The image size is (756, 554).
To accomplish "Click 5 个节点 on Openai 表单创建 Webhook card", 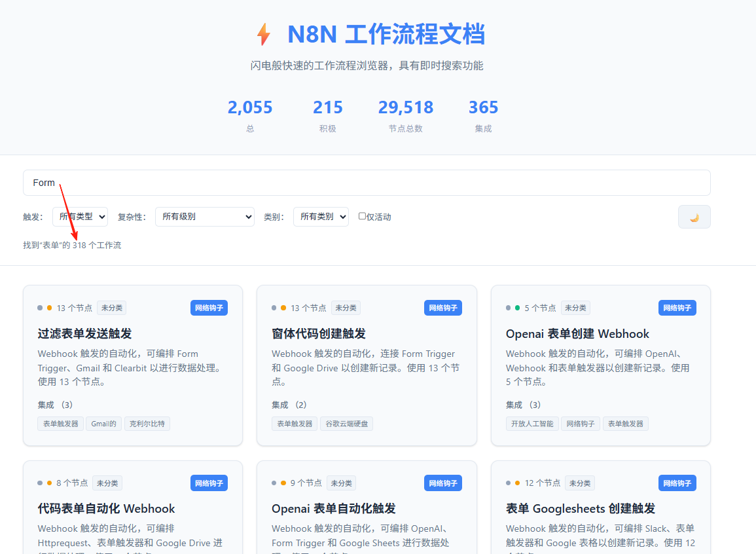I will pos(540,308).
